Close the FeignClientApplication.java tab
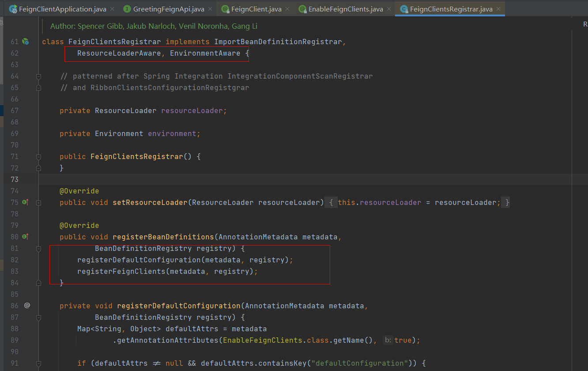 click(112, 9)
